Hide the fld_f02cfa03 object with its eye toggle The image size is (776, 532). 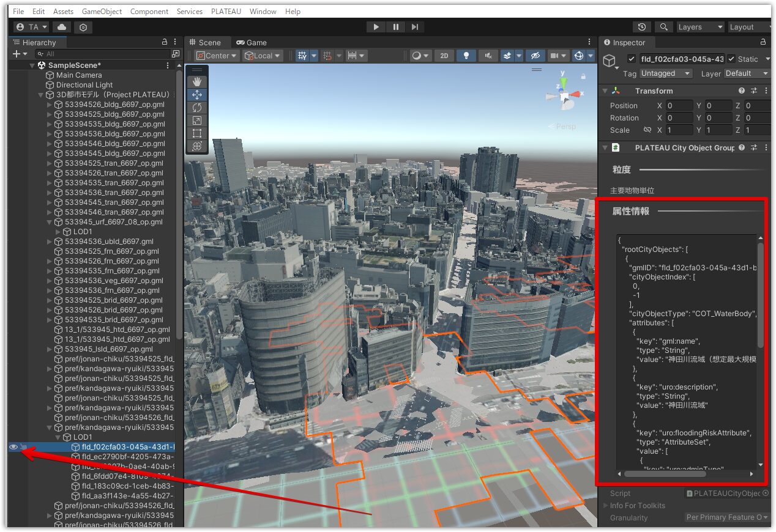(x=12, y=447)
